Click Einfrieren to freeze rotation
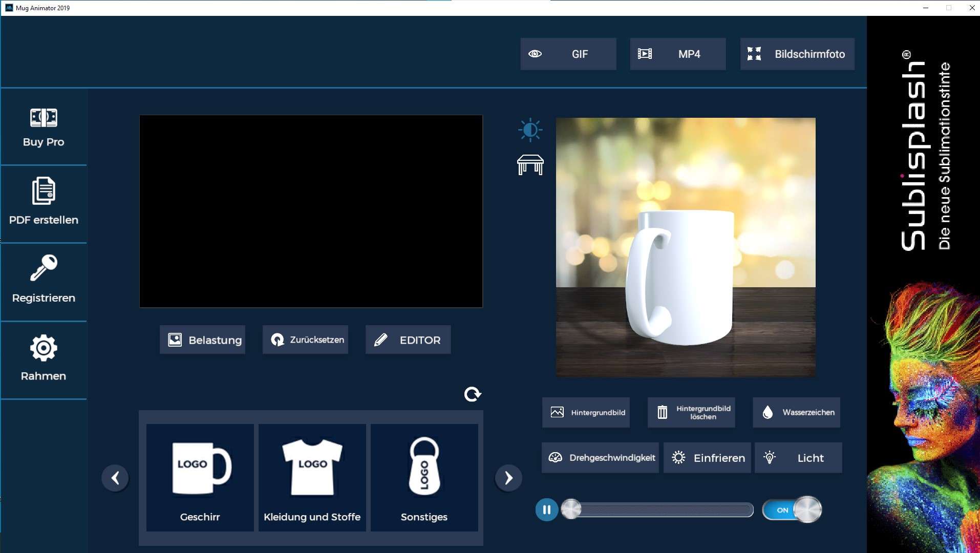The image size is (980, 553). click(x=707, y=458)
